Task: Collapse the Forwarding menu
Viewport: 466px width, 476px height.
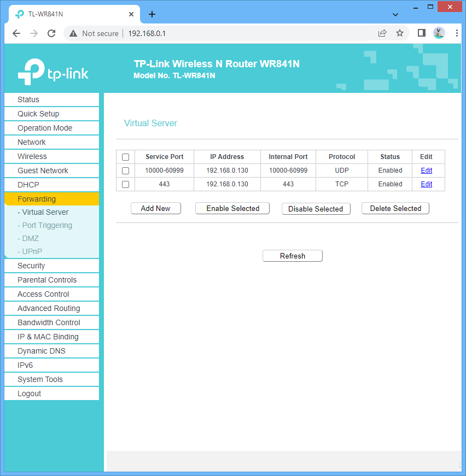Action: [x=51, y=199]
